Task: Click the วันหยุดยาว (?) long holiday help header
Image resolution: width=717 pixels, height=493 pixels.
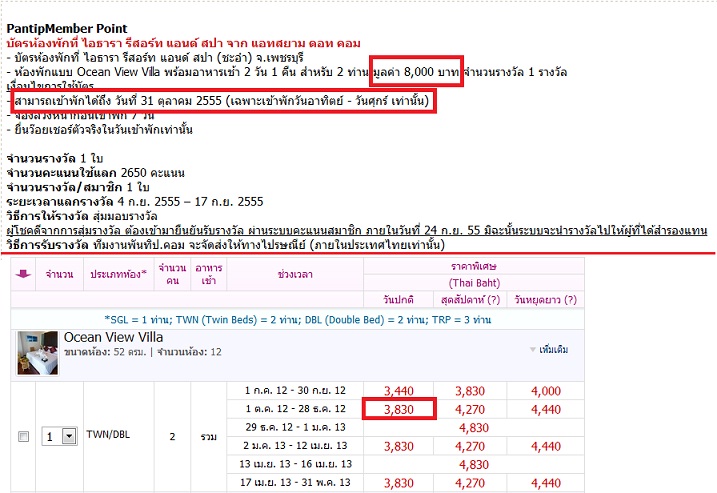Action: tap(545, 300)
